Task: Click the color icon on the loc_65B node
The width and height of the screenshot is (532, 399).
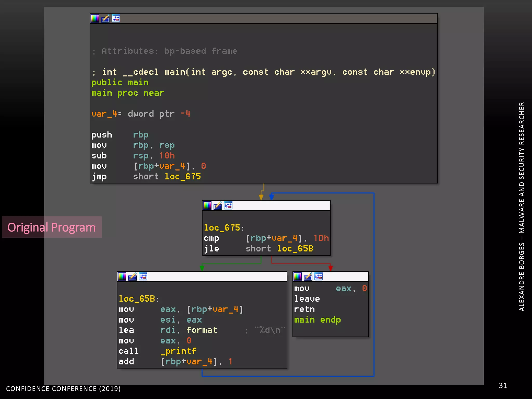Action: tap(122, 277)
